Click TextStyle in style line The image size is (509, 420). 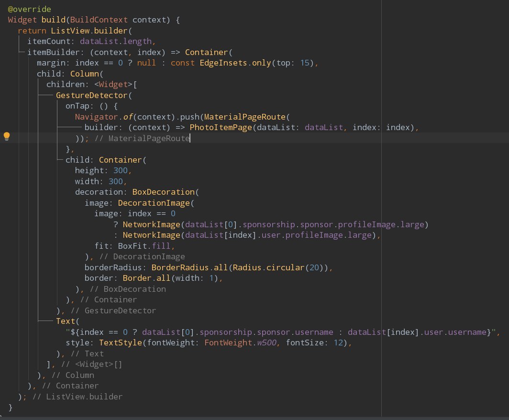121,343
